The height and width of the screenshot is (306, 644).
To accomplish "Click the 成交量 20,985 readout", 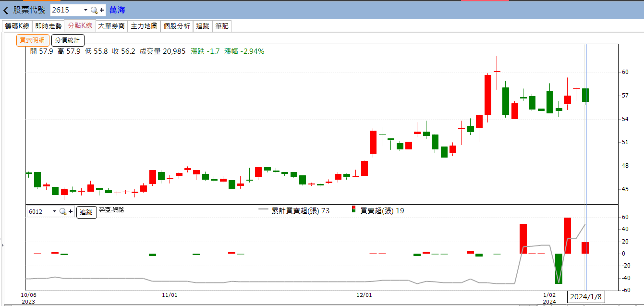I will pos(162,51).
